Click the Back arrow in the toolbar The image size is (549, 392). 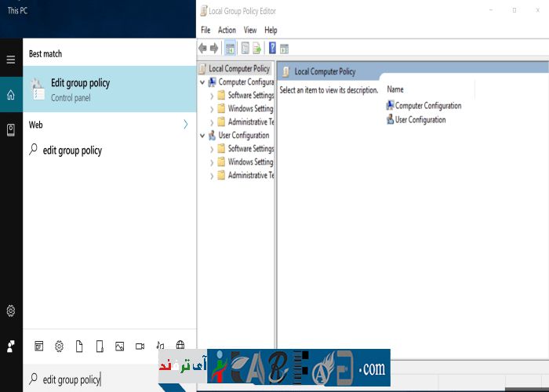click(x=203, y=49)
